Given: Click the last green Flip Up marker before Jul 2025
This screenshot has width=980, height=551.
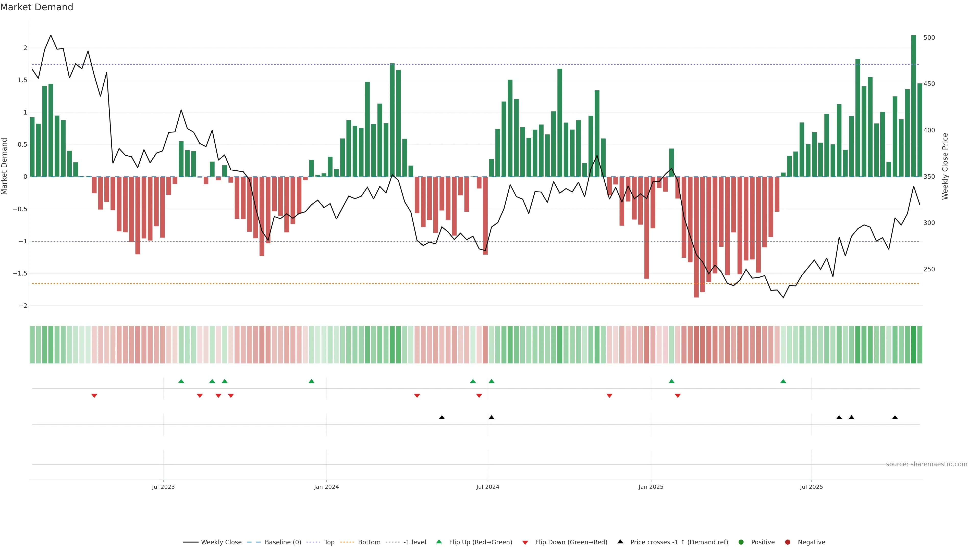Looking at the screenshot, I should pyautogui.click(x=783, y=381).
